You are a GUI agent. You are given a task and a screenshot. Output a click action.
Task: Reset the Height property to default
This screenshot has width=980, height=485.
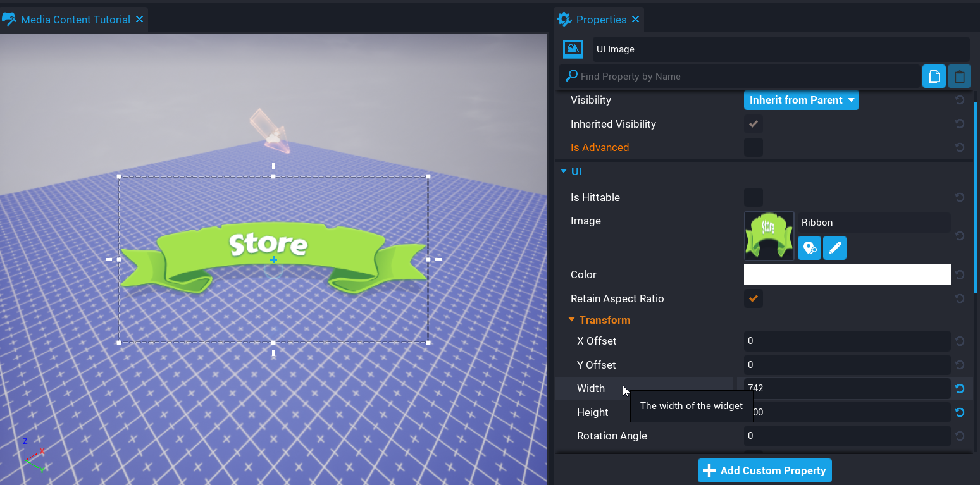coord(959,412)
